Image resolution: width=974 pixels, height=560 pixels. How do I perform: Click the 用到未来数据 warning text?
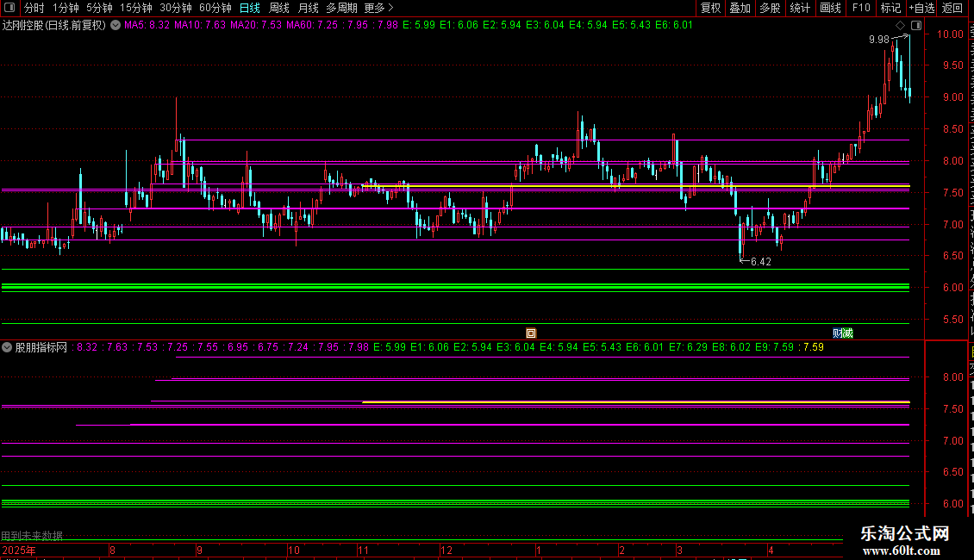tap(32, 536)
